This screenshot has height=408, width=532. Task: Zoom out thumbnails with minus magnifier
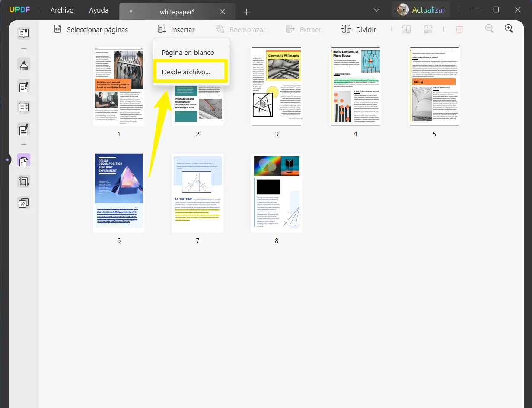point(489,28)
